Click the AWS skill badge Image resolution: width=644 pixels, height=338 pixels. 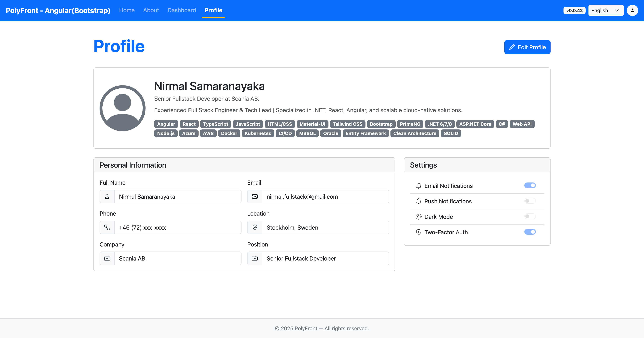point(208,133)
